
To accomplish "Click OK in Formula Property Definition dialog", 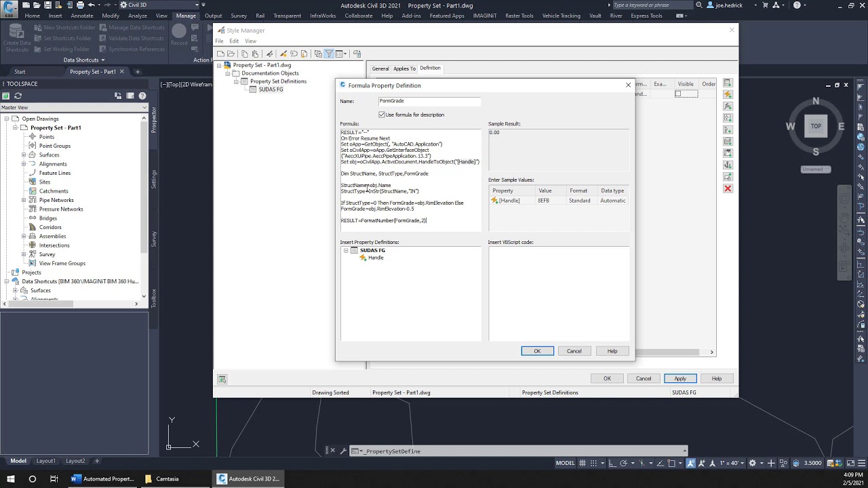I will pyautogui.click(x=537, y=351).
